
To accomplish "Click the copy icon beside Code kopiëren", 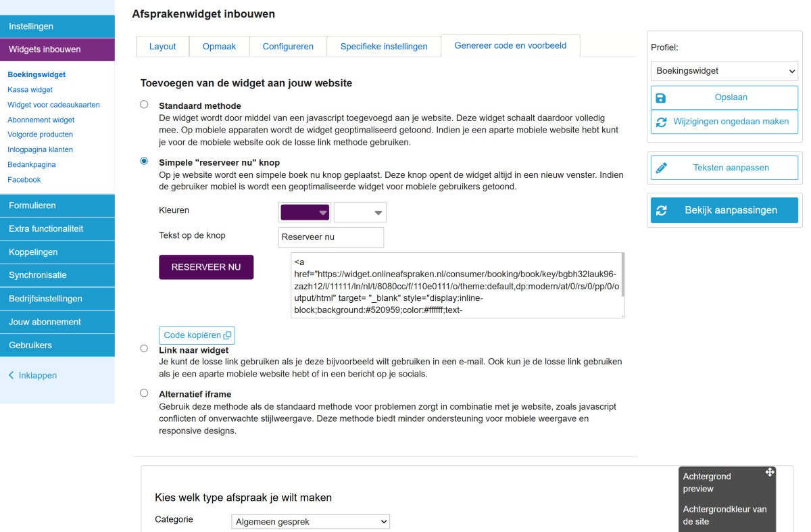I will point(228,335).
